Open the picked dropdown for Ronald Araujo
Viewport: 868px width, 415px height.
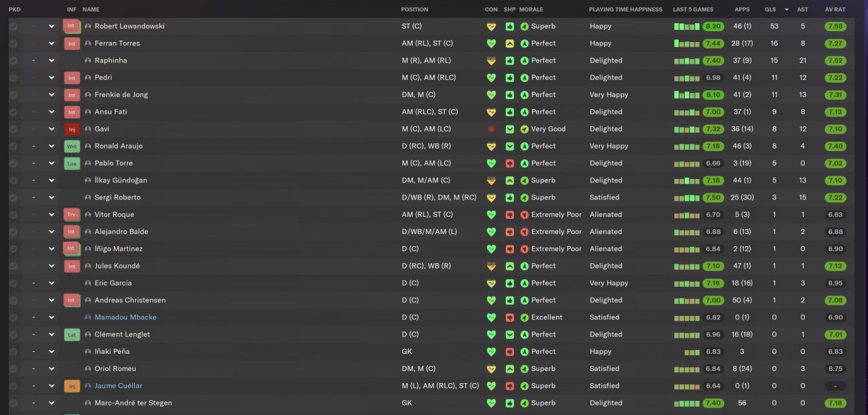click(52, 146)
